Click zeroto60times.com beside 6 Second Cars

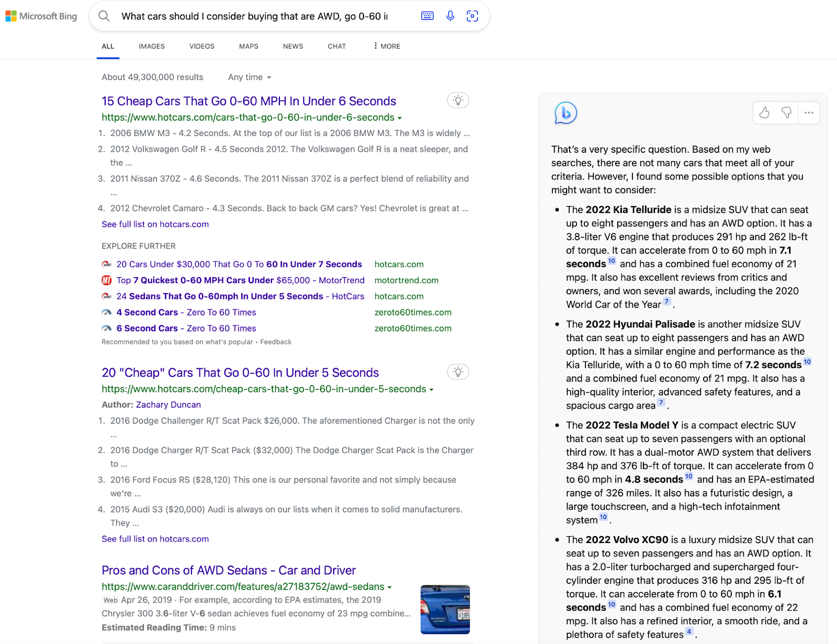tap(413, 329)
